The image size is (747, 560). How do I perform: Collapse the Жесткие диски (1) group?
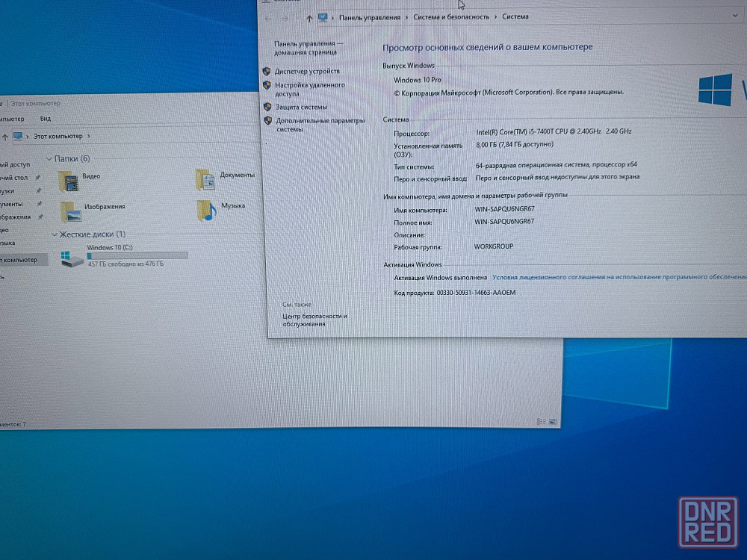click(55, 234)
